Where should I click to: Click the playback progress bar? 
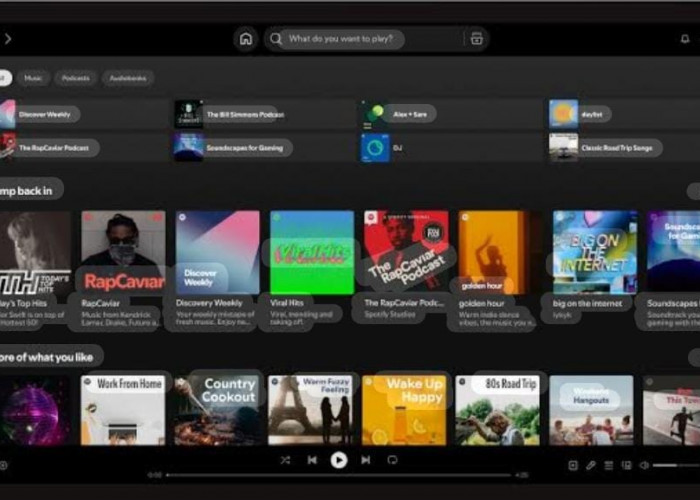[x=338, y=476]
